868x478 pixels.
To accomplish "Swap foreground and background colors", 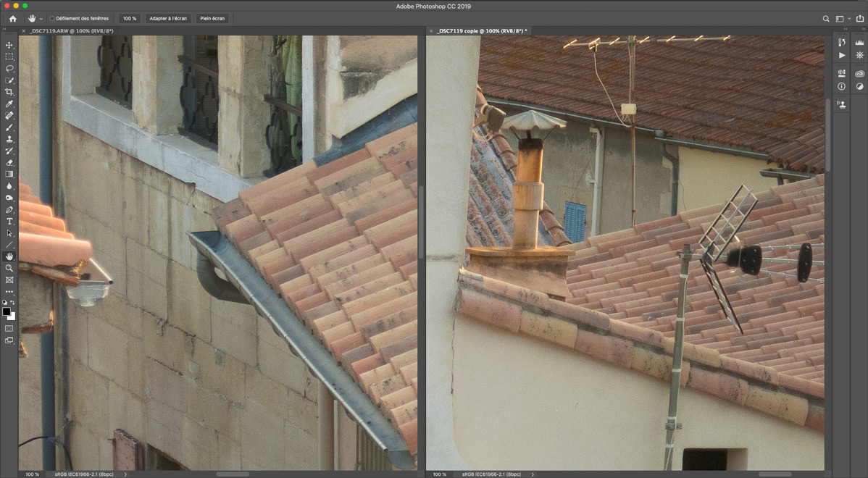I will pyautogui.click(x=13, y=303).
